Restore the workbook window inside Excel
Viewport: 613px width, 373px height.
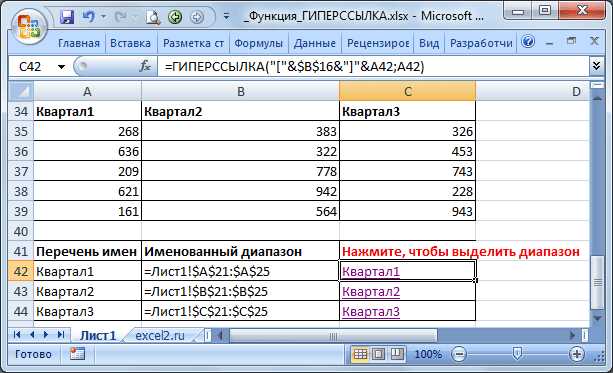(x=572, y=41)
